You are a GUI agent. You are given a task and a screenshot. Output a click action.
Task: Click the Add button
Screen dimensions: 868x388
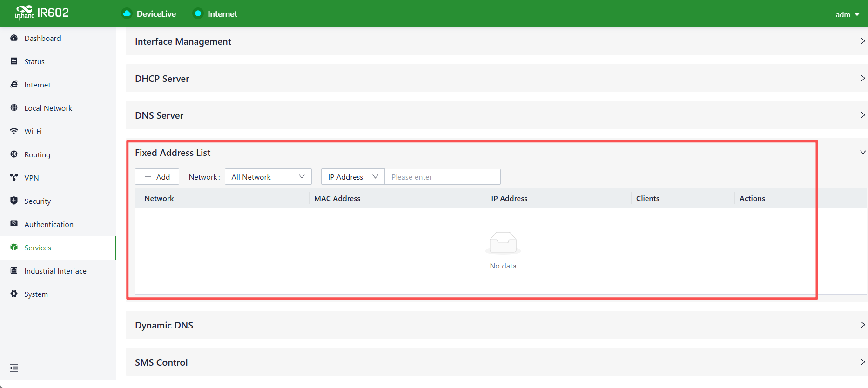click(x=157, y=177)
